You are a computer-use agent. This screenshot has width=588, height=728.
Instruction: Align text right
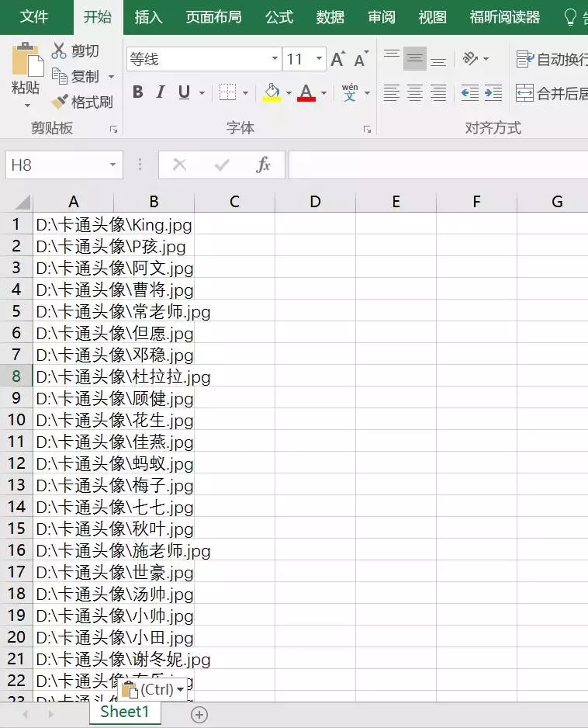[x=438, y=93]
